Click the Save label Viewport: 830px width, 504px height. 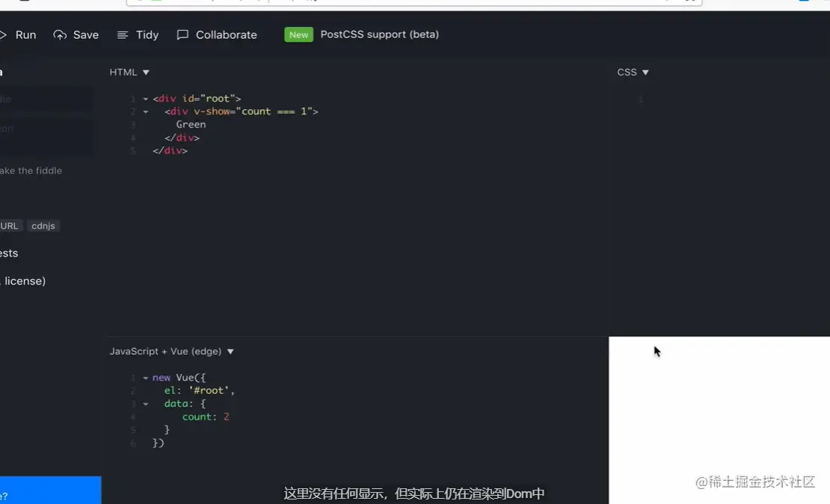coord(86,35)
